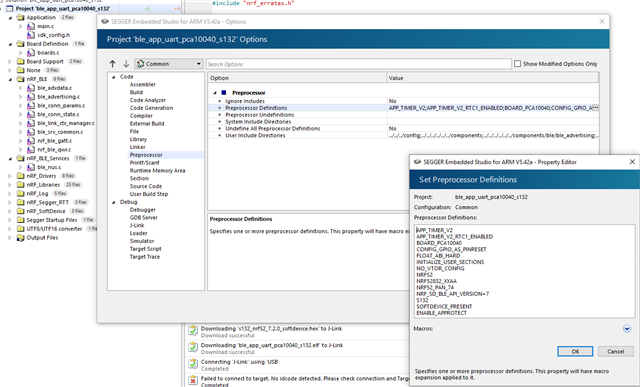
Task: Select Undefine All Preprocessor Definitions row
Action: click(x=403, y=129)
